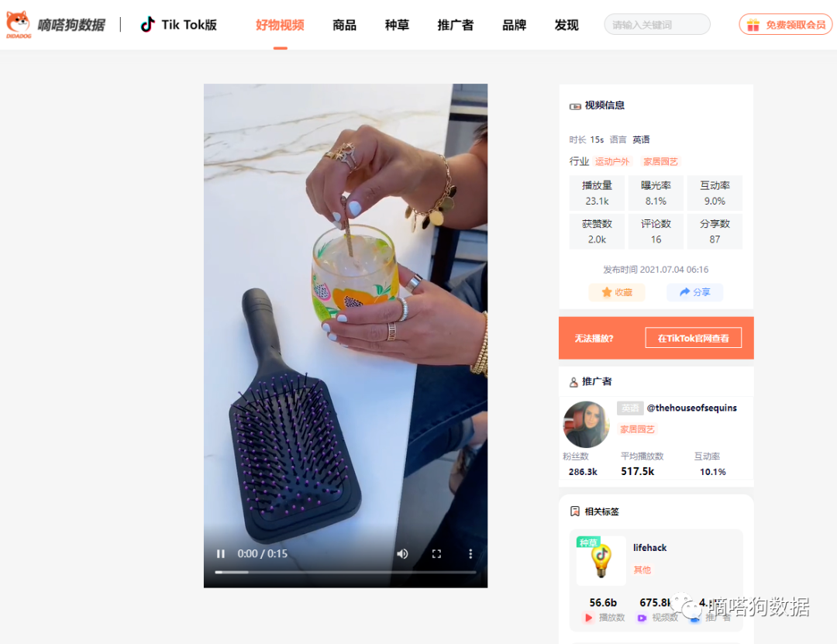Viewport: 837px width, 644px height.
Task: Open the 发现 navigation item
Action: tap(567, 25)
